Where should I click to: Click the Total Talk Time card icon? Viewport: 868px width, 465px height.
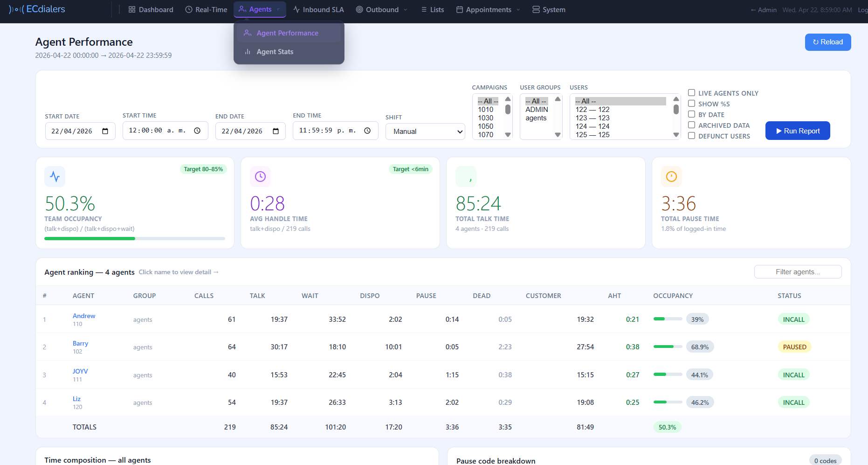pyautogui.click(x=466, y=177)
